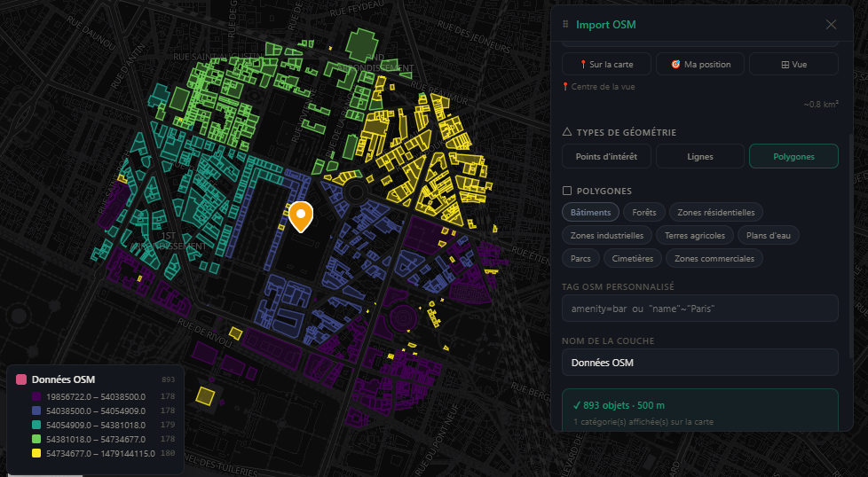Screen dimensions: 868x477
Task: Click legend range 54381018.0 – 54734677.0
Action: click(x=96, y=439)
